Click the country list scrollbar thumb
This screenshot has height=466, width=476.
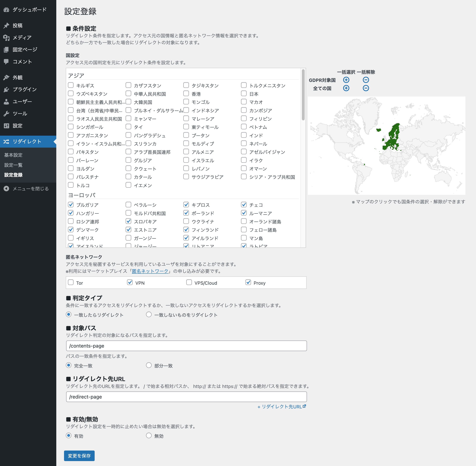tap(303, 95)
